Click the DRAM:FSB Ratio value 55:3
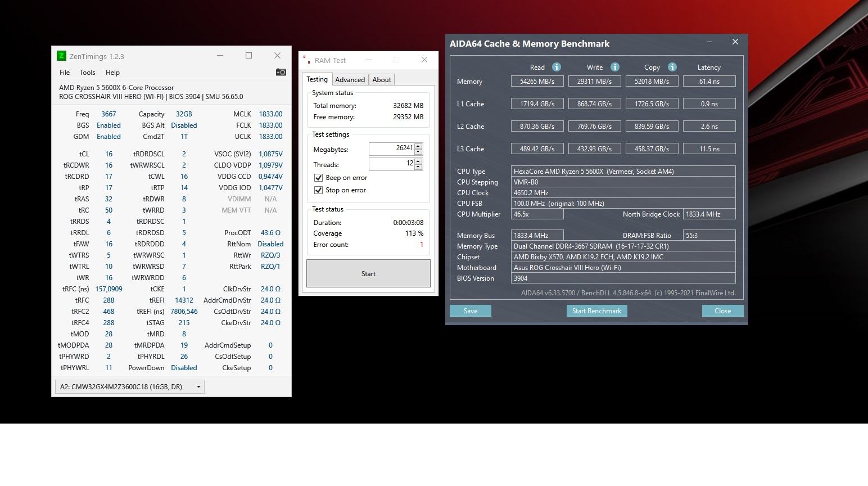868x486 pixels. click(709, 236)
